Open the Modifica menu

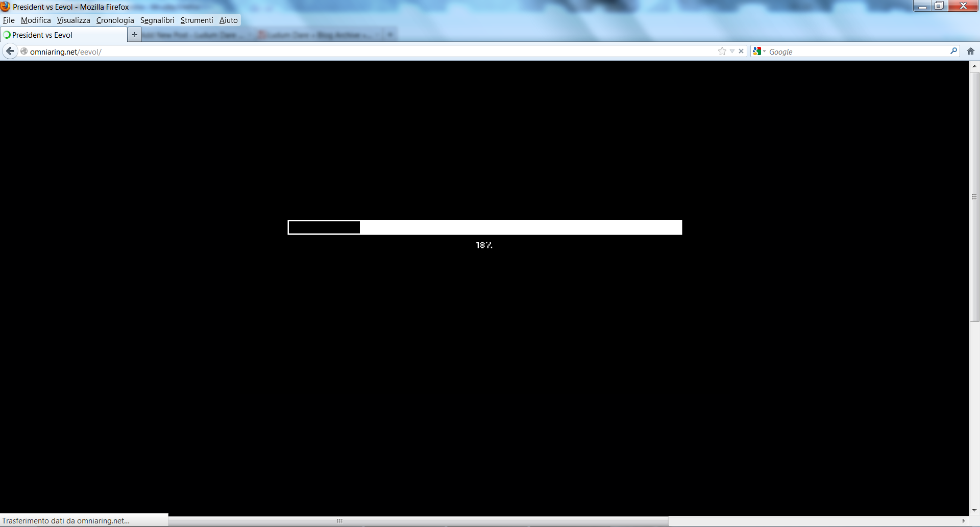[x=36, y=20]
